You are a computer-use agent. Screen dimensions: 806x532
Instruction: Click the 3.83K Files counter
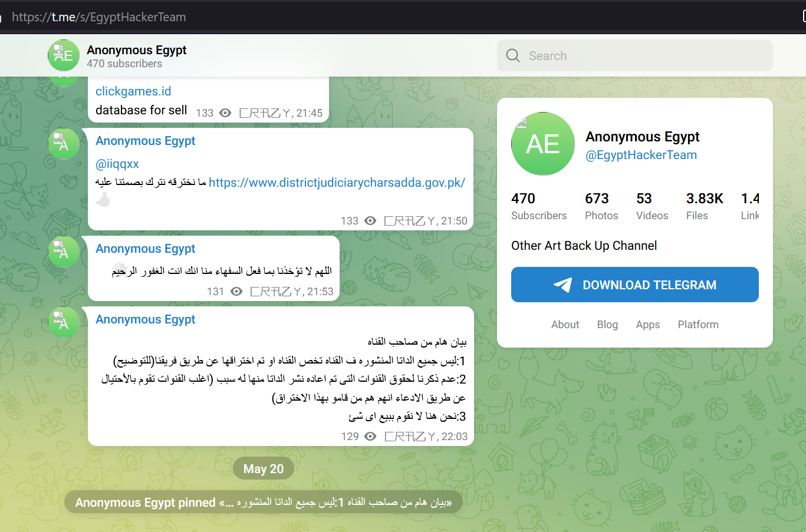705,206
